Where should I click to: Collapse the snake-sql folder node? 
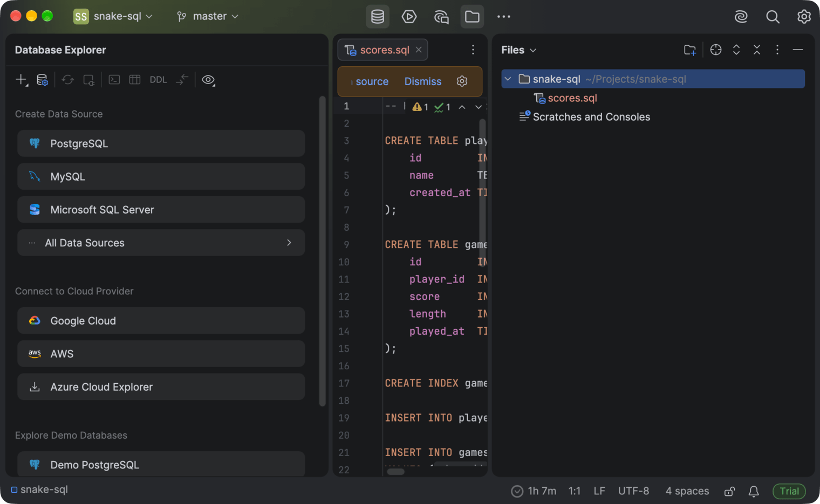coord(508,79)
